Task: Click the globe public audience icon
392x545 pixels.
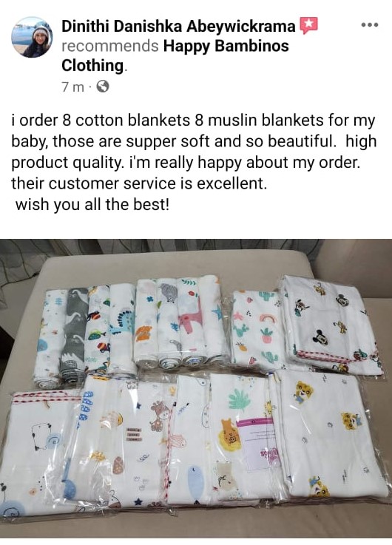Action: point(103,87)
